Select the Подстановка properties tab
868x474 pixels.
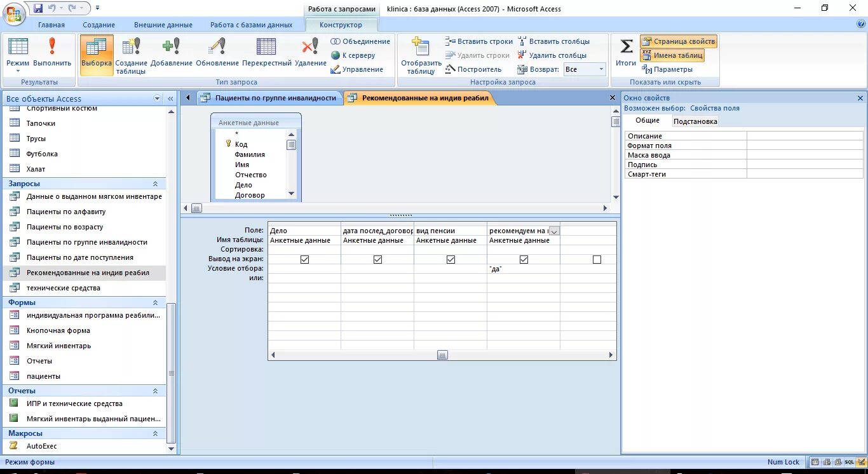[695, 121]
